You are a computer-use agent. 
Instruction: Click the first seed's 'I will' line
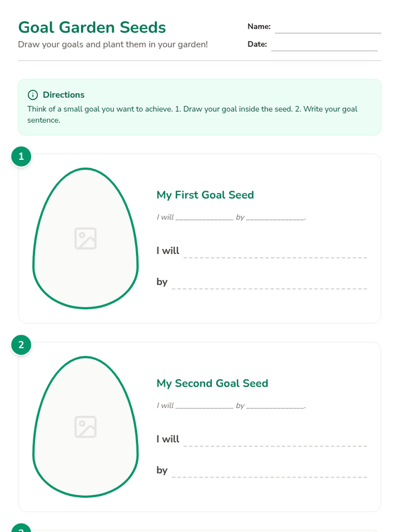click(275, 253)
